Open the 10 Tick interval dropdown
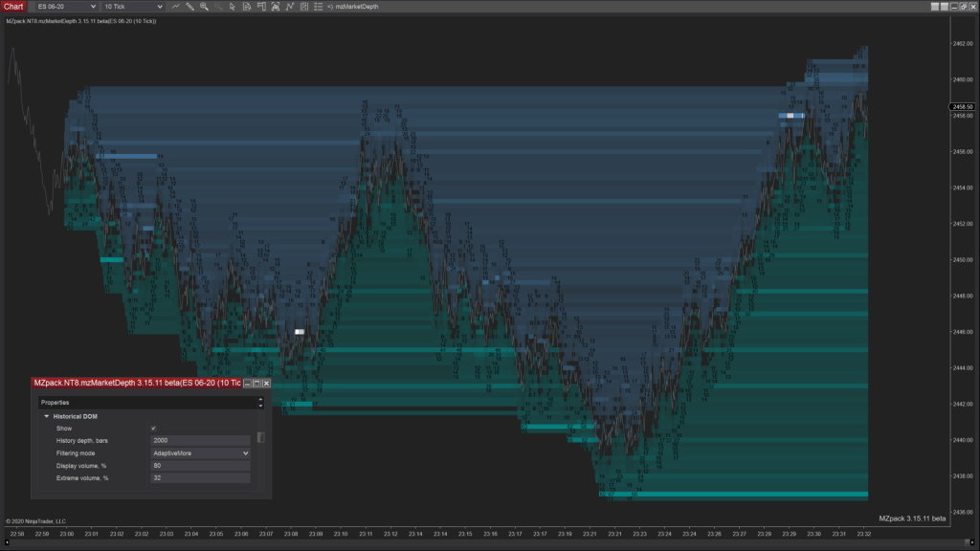The image size is (980, 551). pyautogui.click(x=133, y=7)
